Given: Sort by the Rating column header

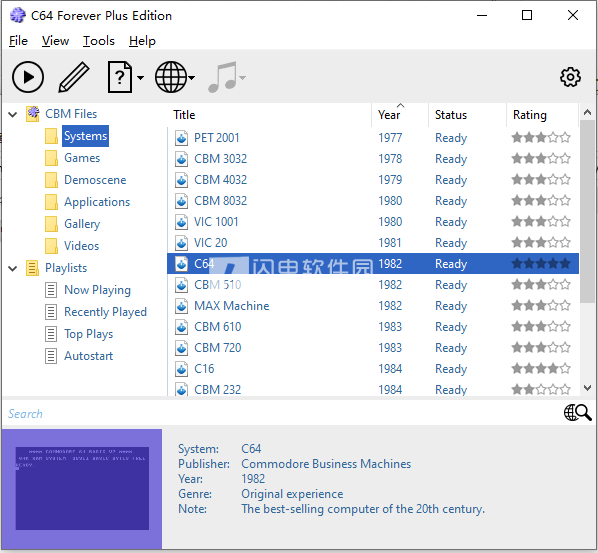Looking at the screenshot, I should pos(542,115).
